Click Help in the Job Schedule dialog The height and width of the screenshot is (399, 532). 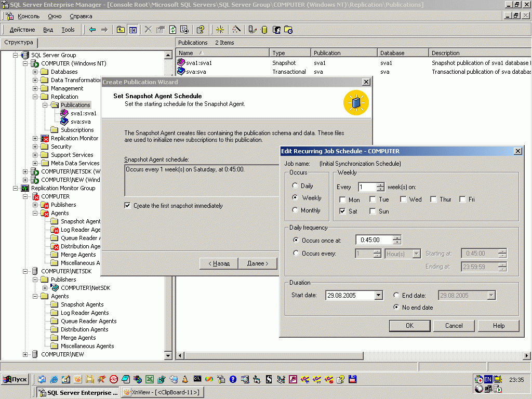pos(498,326)
